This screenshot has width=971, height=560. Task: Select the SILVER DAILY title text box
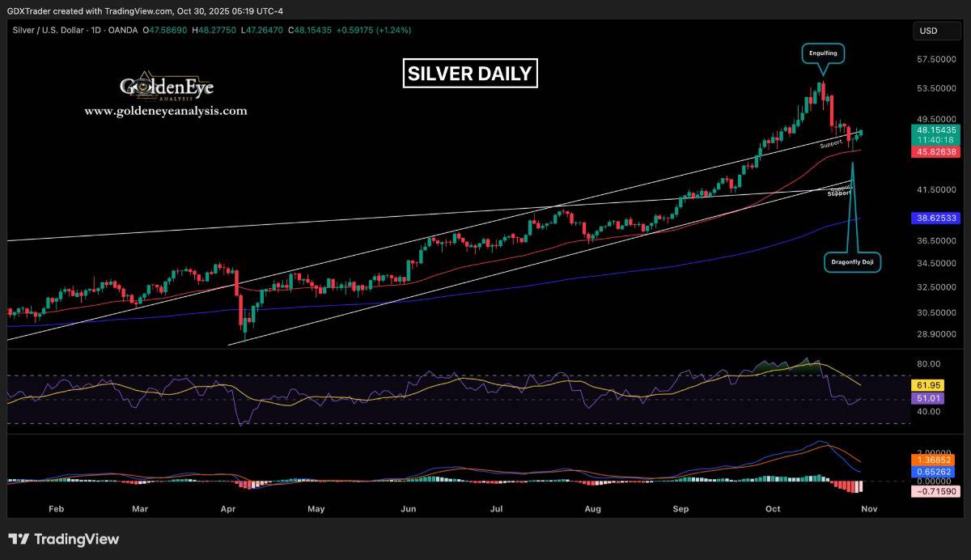coord(470,74)
